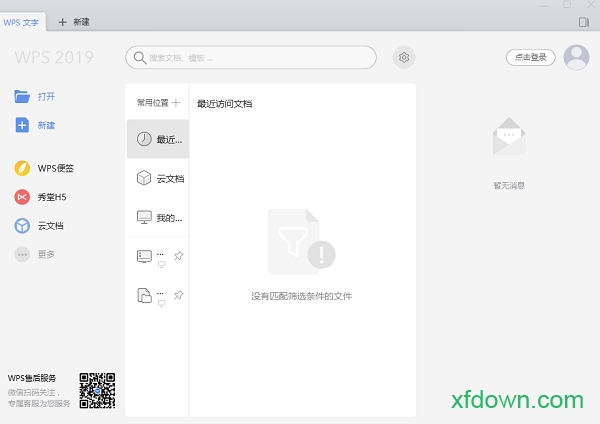Click the empty-filter document icon
600x424 pixels.
coord(301,241)
